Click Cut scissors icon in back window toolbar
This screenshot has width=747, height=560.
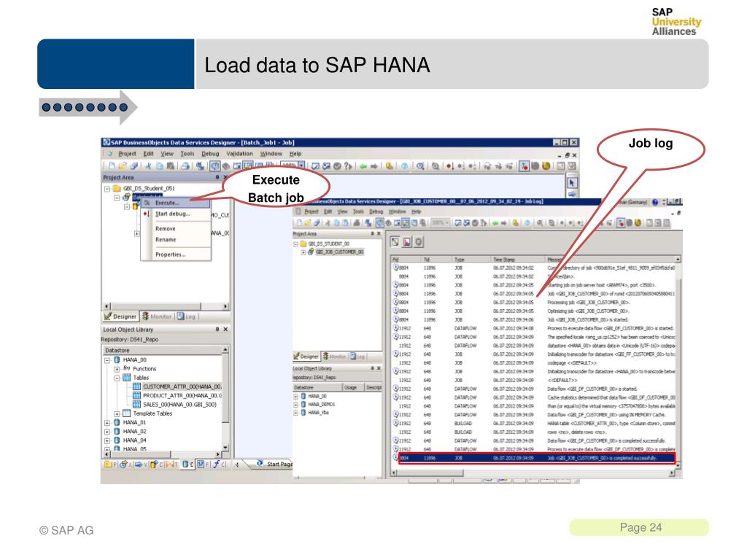pyautogui.click(x=149, y=166)
